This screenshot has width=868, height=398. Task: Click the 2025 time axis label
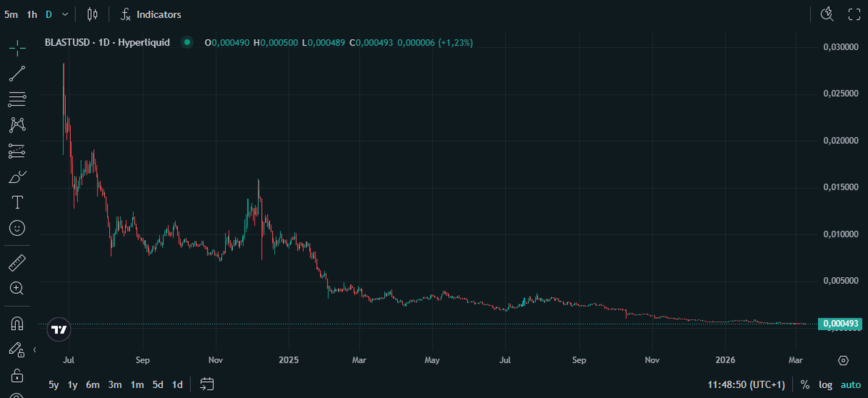288,360
